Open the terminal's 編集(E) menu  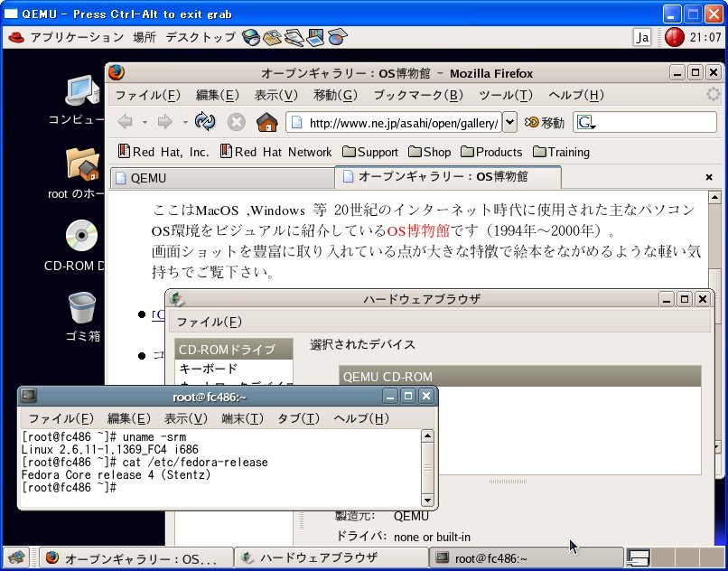(128, 418)
